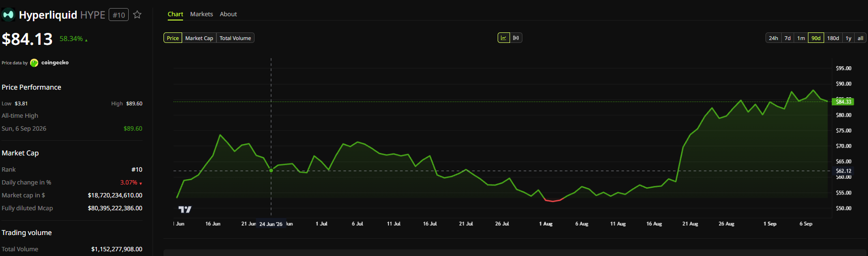This screenshot has width=868, height=256.
Task: Click the Rank row value #10
Action: pyautogui.click(x=137, y=170)
